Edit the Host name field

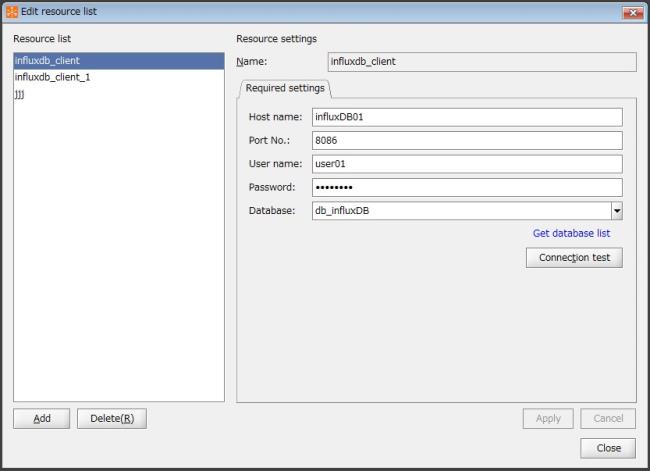[467, 117]
